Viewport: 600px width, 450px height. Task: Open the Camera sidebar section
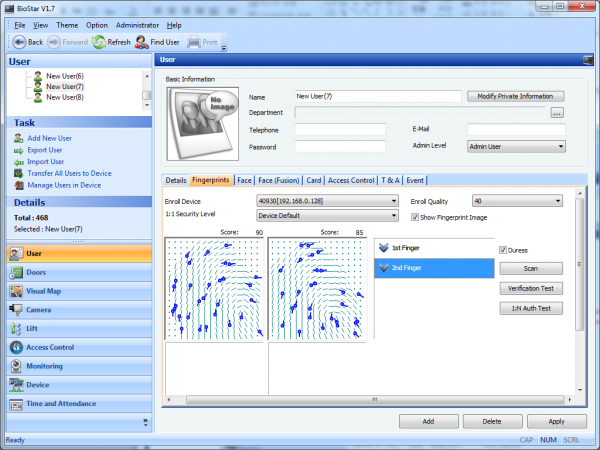[40, 310]
